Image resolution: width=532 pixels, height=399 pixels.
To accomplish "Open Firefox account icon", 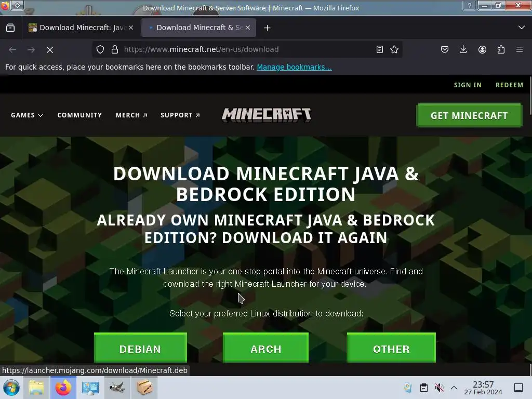I will (x=482, y=49).
